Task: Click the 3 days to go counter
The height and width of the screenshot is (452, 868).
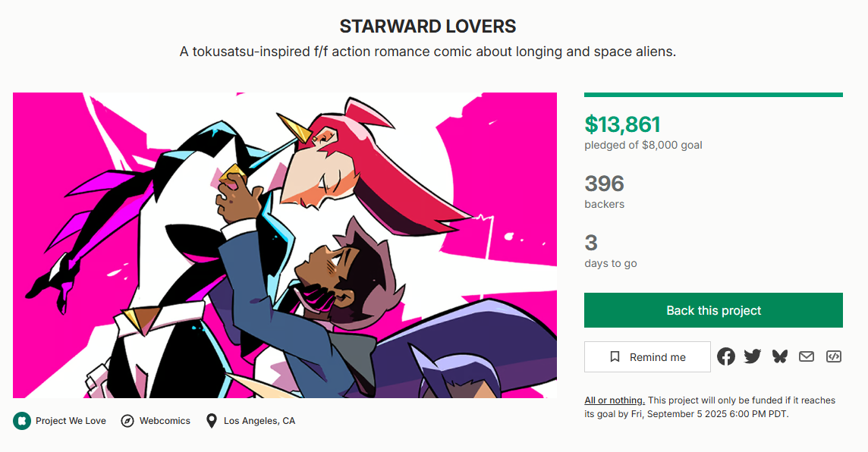Action: (592, 243)
